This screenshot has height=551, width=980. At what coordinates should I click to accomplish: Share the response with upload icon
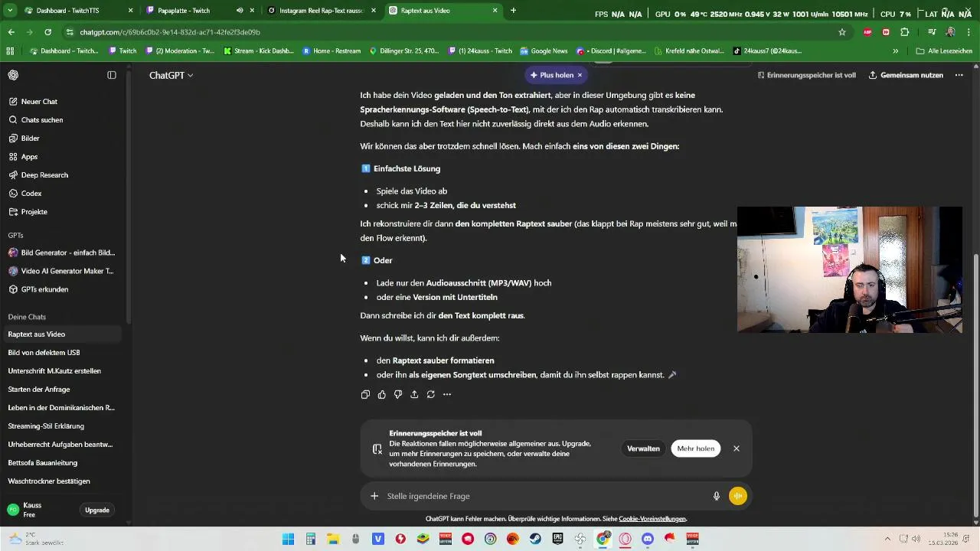(x=414, y=394)
